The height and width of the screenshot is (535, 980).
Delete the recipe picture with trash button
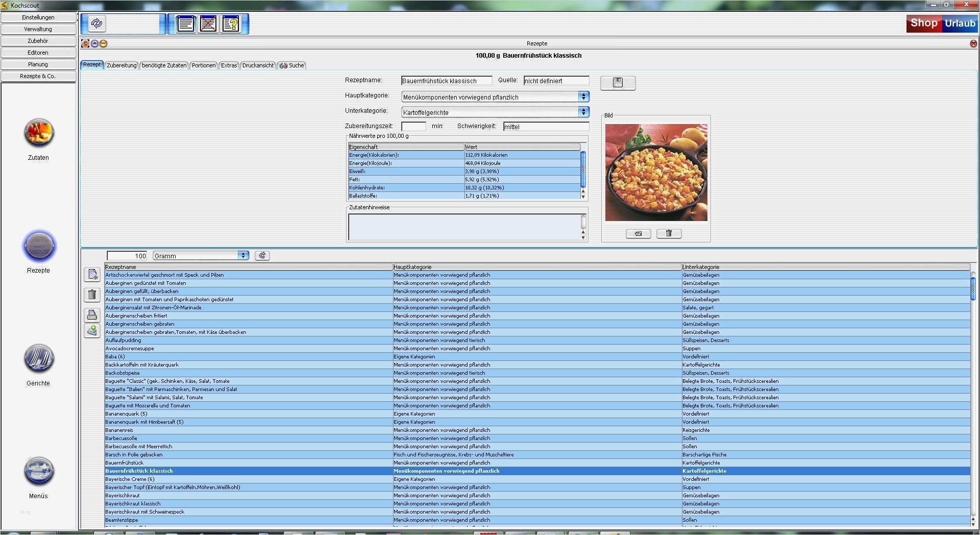click(669, 234)
